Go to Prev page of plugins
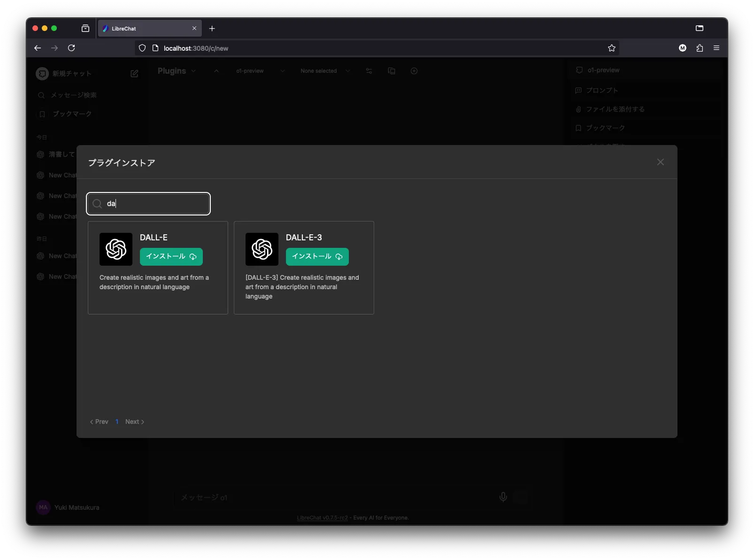754x560 pixels. click(99, 422)
